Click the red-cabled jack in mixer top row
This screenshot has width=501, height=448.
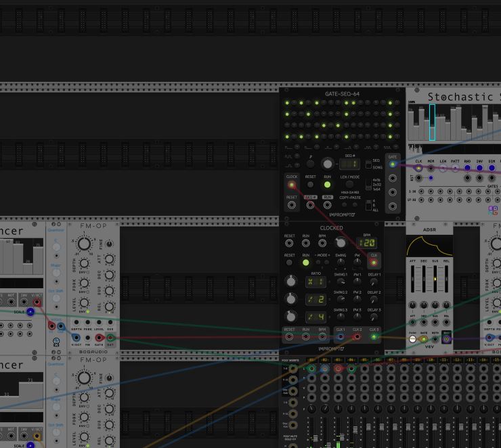(338, 369)
